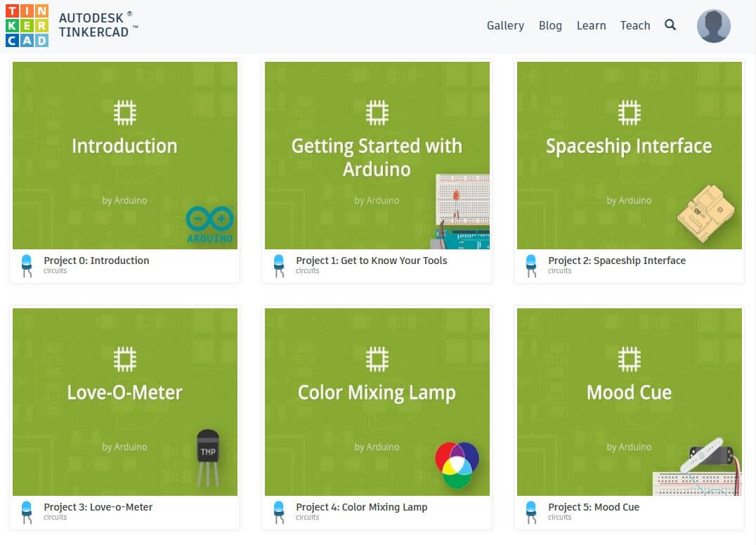
Task: Click the chip icon on the Love-O-Meter card
Action: coord(124,357)
